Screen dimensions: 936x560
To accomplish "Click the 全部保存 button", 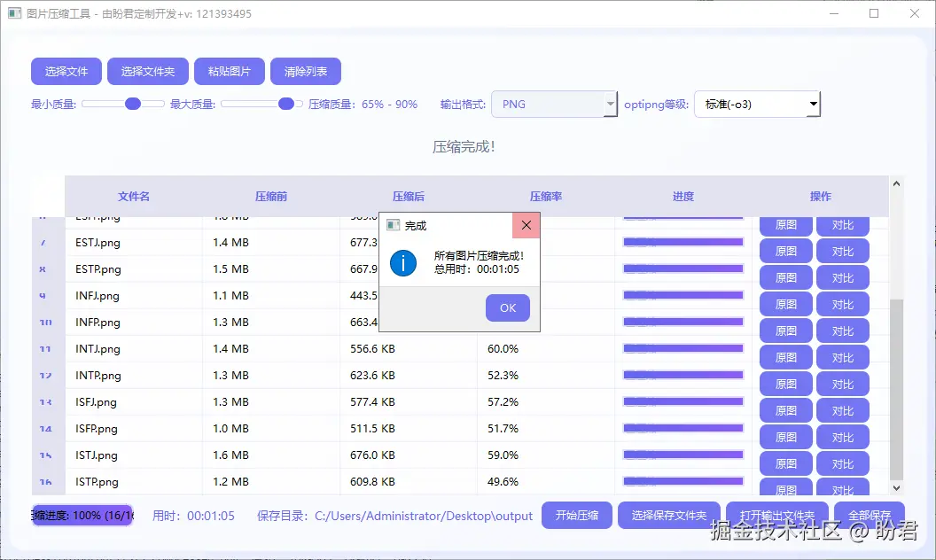I will [870, 515].
